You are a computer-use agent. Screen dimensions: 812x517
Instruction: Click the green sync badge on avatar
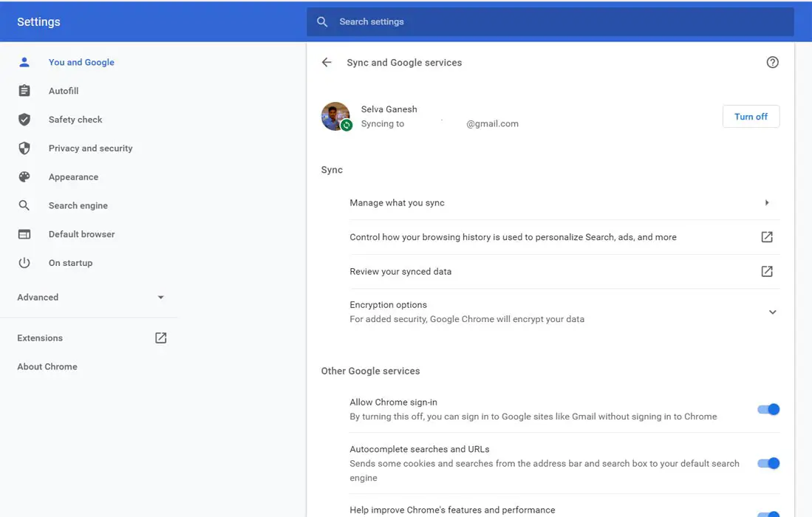coord(347,125)
